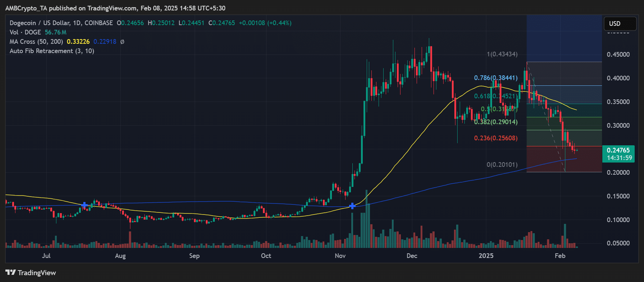The height and width of the screenshot is (282, 644).
Task: Click the golden cross marker near November
Action: (x=352, y=206)
